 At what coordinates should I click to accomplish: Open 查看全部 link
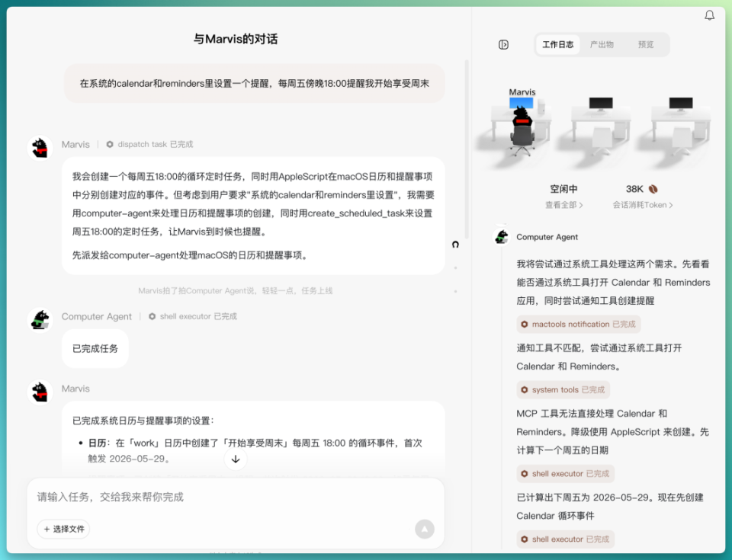pyautogui.click(x=563, y=205)
